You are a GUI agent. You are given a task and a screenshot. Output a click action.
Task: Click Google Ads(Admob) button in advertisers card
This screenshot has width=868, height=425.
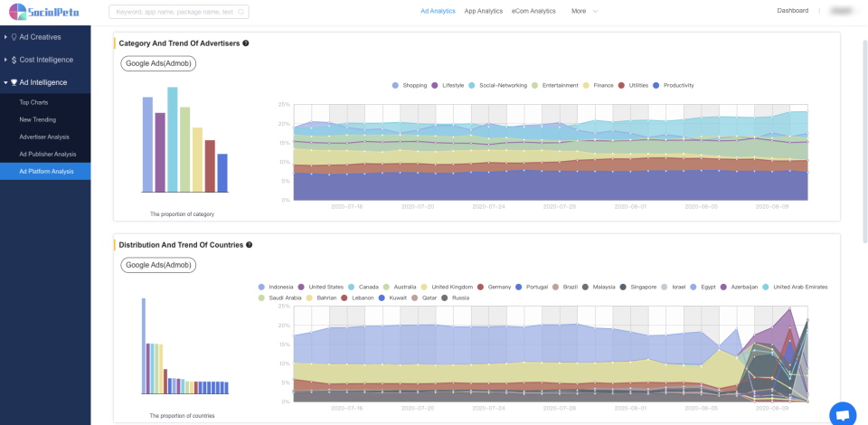tap(158, 63)
